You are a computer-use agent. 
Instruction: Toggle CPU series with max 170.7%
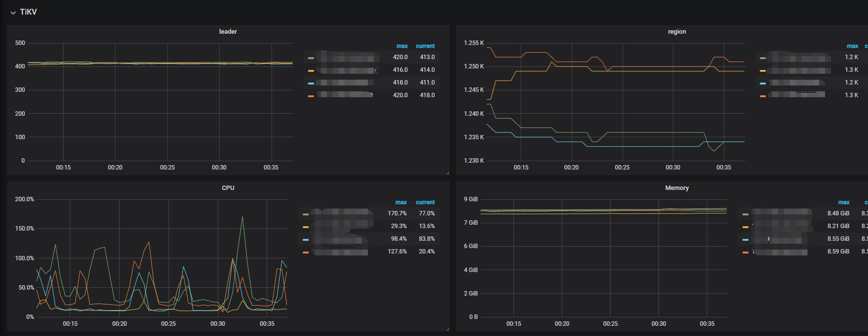(x=342, y=213)
